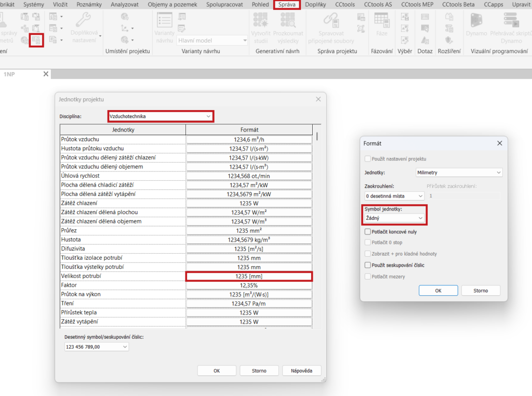Click the Project Units icon highlighted in the ribbon
Screen dimensions: 532x396
[x=36, y=39]
